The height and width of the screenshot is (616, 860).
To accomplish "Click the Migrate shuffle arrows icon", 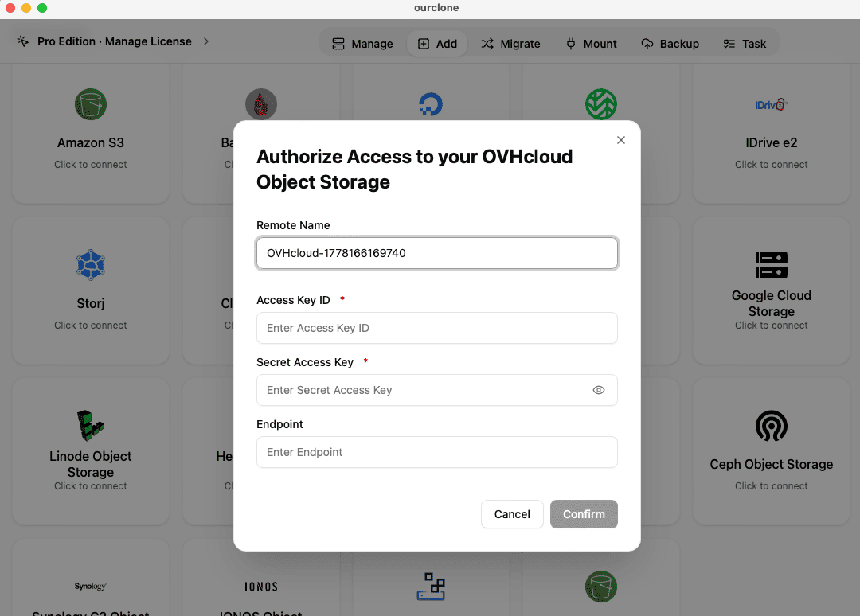I will tap(487, 44).
